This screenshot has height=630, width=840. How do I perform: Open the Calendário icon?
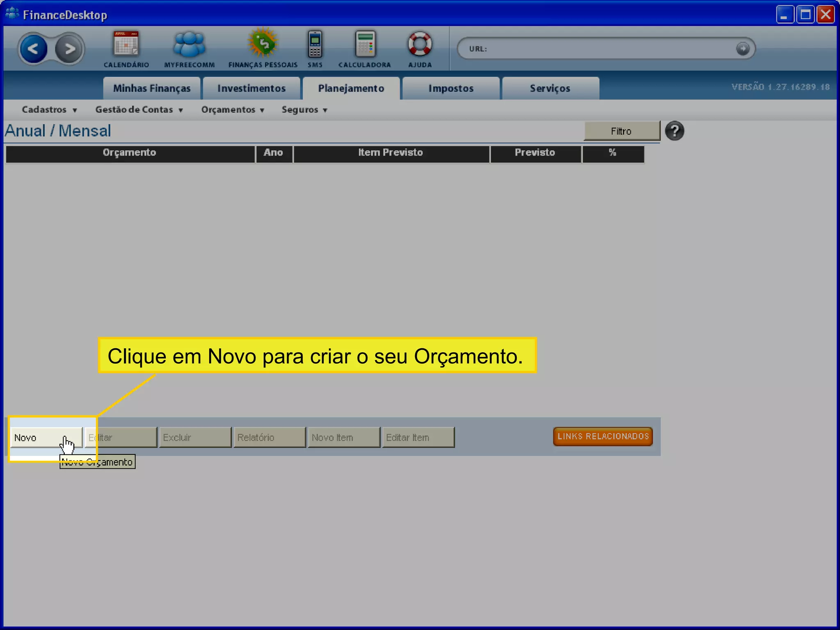click(126, 44)
